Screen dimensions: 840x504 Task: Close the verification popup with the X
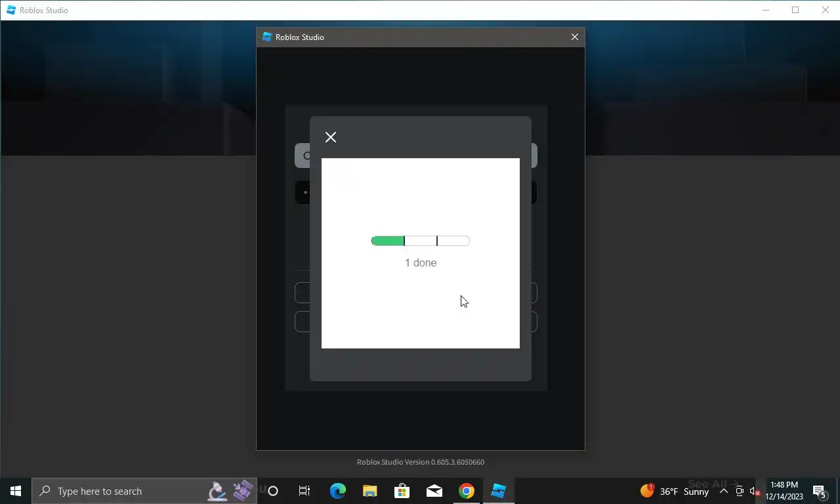[331, 137]
